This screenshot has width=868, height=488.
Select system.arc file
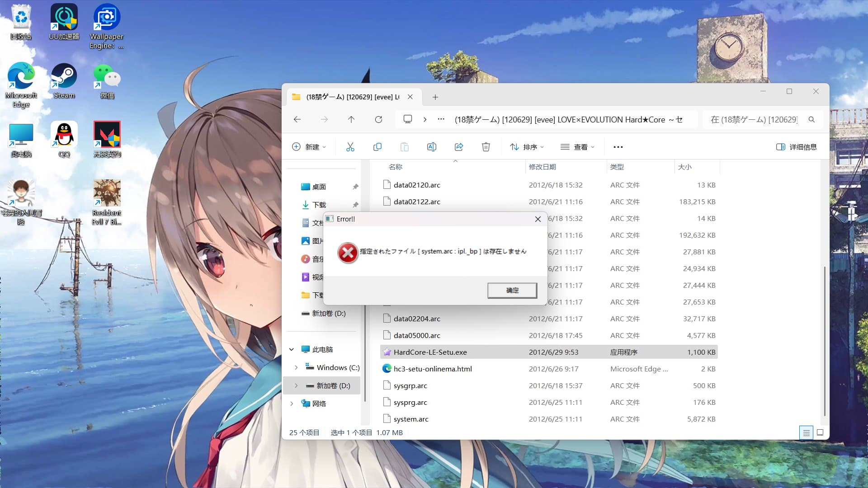click(549, 419)
